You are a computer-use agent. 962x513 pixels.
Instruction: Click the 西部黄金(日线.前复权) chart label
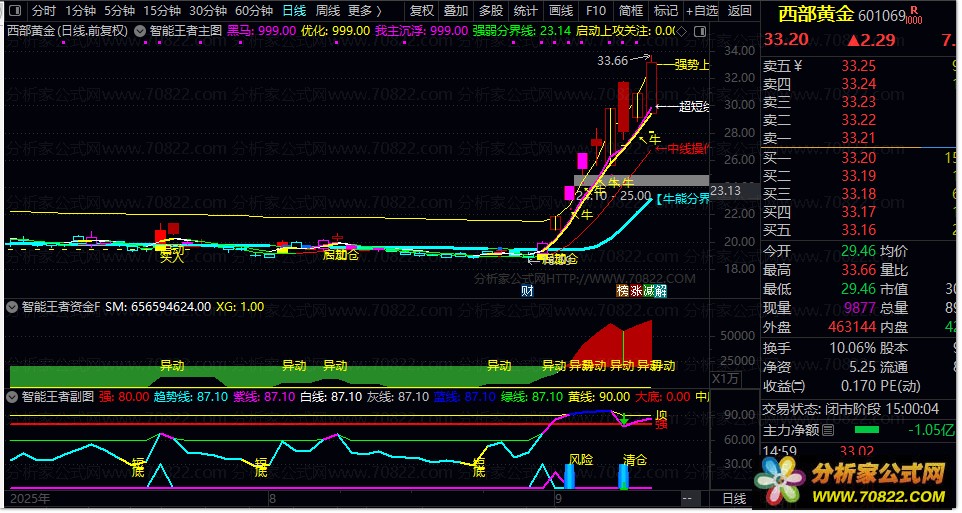pyautogui.click(x=67, y=31)
